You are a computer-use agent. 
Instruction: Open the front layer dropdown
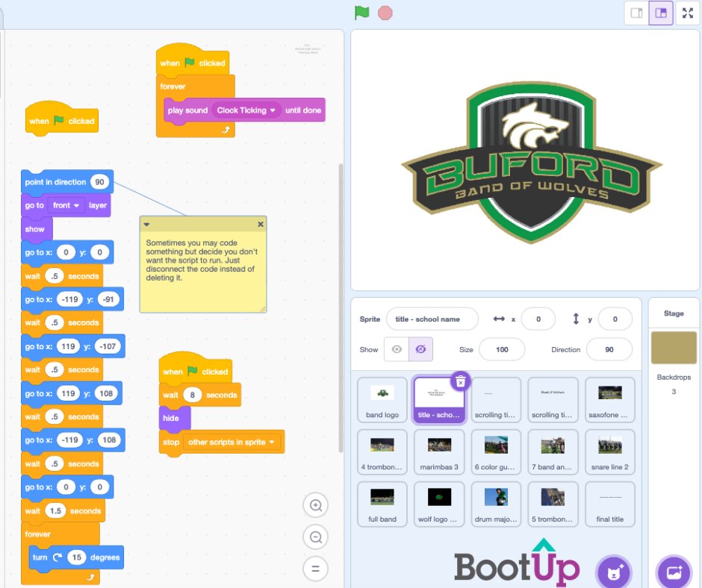[x=66, y=205]
